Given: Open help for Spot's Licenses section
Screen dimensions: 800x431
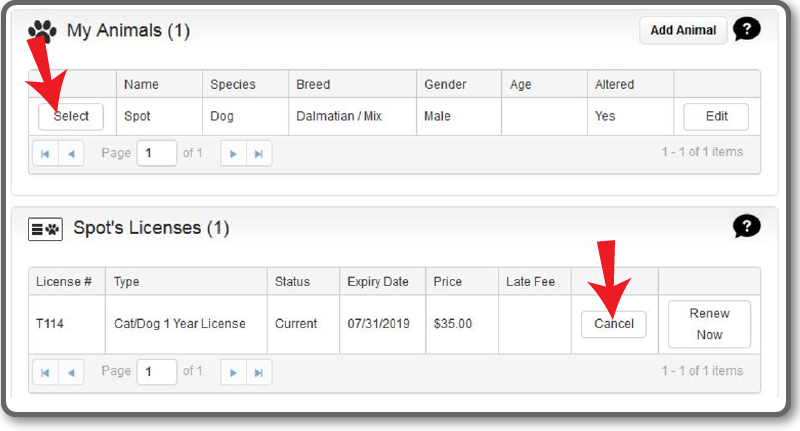Looking at the screenshot, I should [746, 226].
